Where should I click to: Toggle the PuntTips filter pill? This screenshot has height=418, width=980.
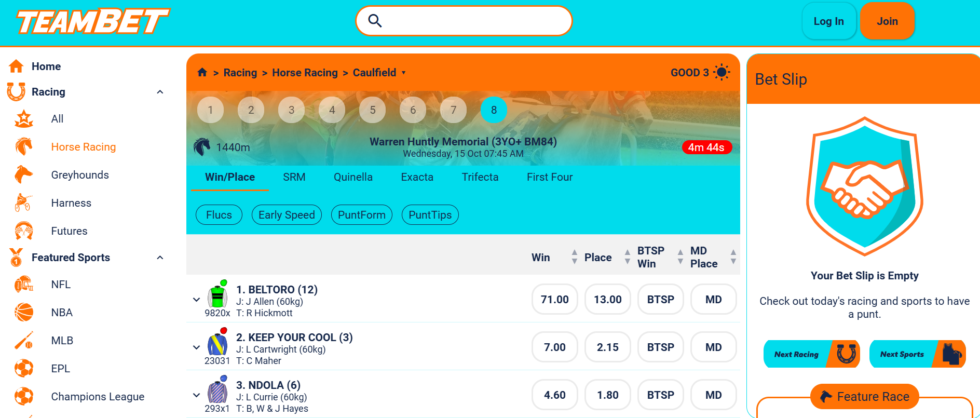click(430, 215)
